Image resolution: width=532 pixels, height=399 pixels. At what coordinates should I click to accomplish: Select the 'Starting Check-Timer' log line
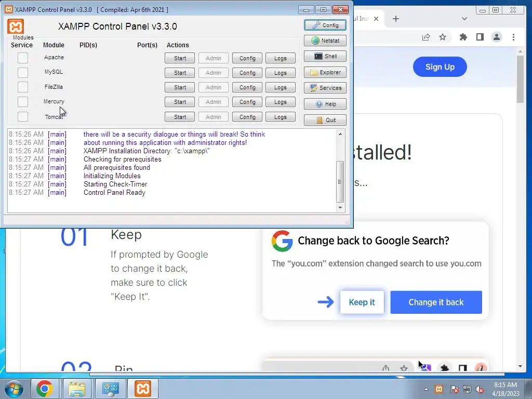(x=115, y=184)
